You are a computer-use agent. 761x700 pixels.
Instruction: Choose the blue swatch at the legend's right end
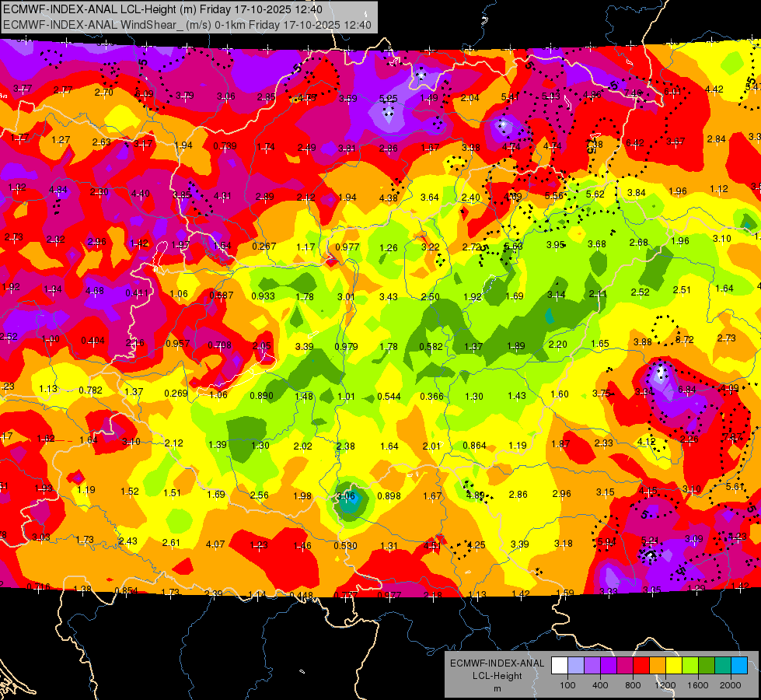pos(740,666)
